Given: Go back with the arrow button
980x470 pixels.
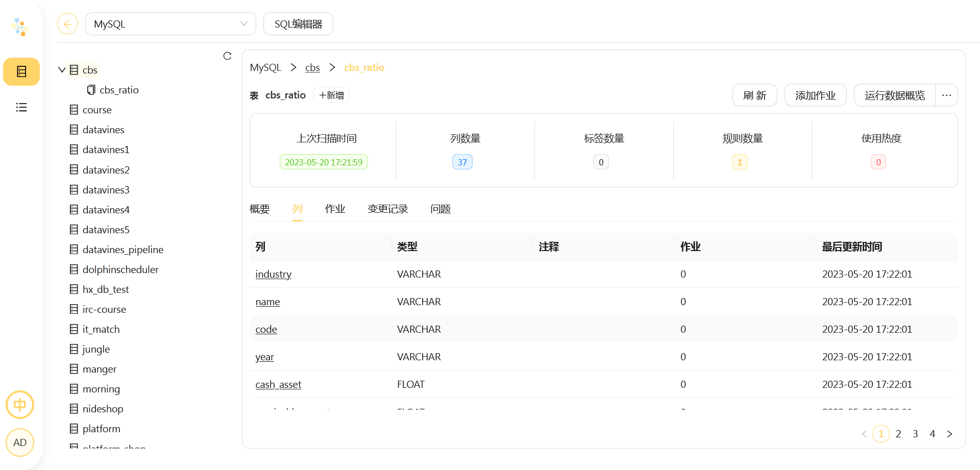Looking at the screenshot, I should (67, 24).
